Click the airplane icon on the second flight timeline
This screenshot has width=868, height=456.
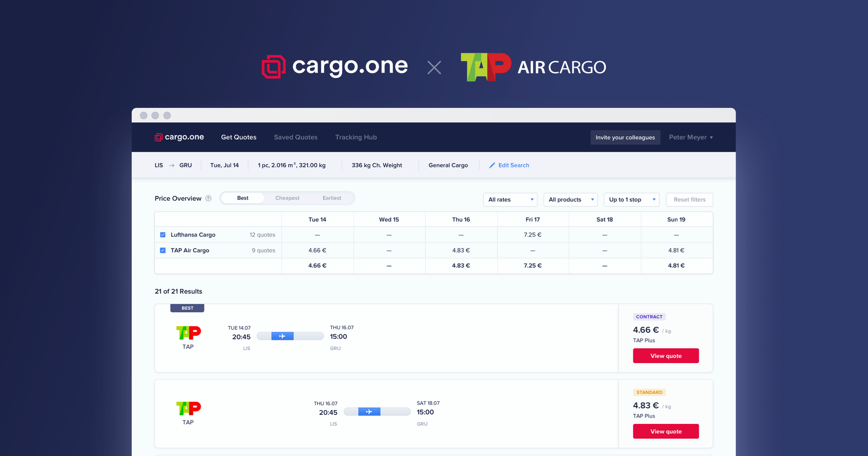[370, 411]
